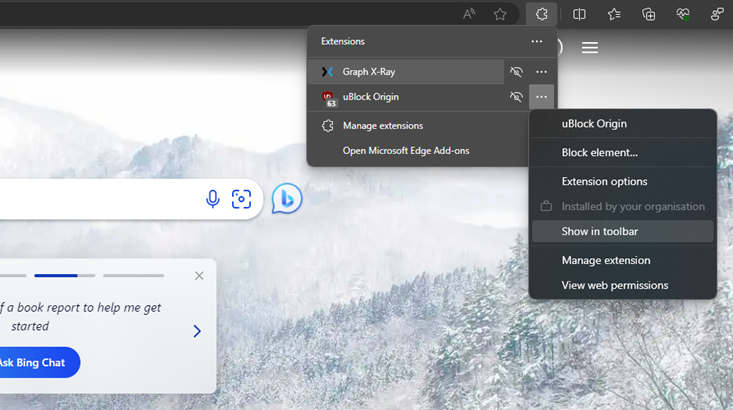Open Bing Chat bubble icon beside search
This screenshot has height=410, width=733.
coord(287,199)
